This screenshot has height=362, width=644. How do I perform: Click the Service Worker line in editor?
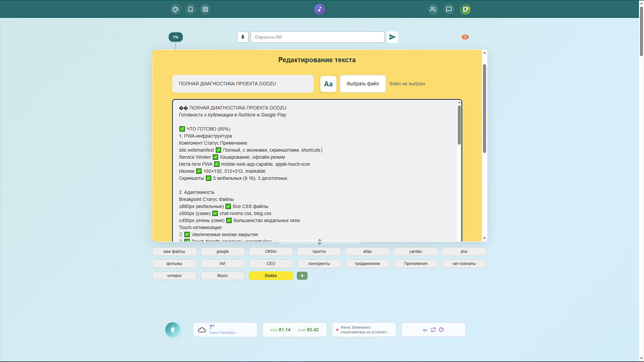pyautogui.click(x=232, y=157)
